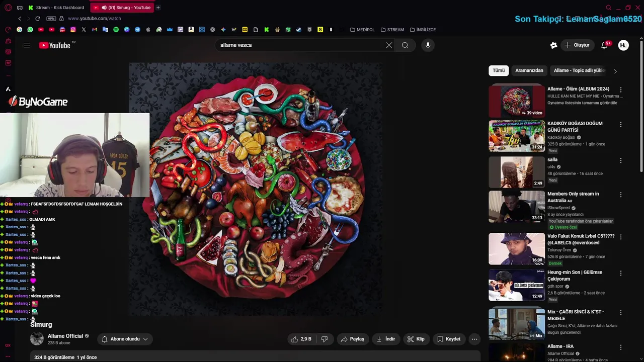Open WhatsApp bookmark in bookmarks bar
Screen dimensions: 644x362
30,30
